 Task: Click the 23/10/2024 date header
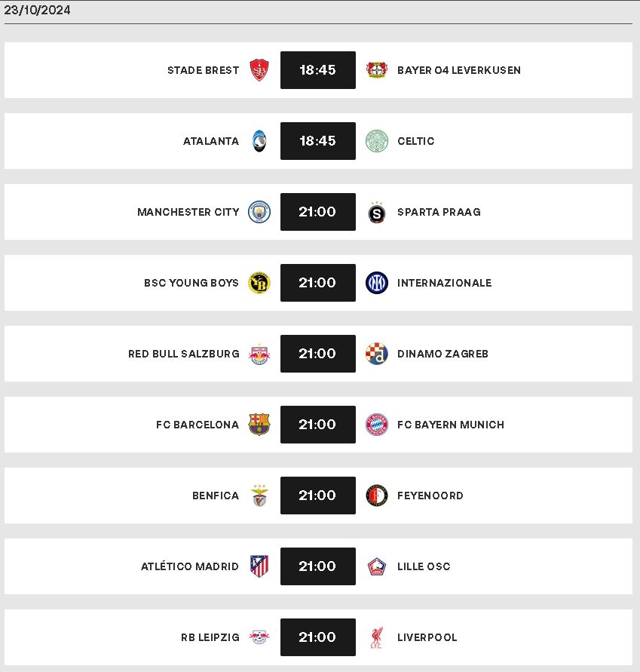coord(37,10)
